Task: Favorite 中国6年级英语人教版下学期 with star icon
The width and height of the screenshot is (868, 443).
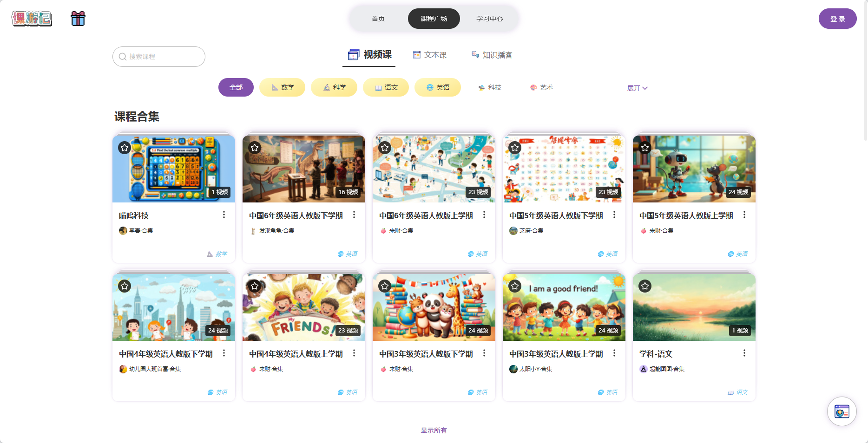Action: [x=255, y=148]
